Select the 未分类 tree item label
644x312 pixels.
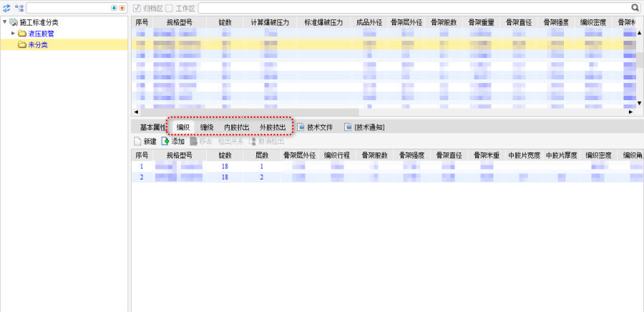tap(38, 45)
